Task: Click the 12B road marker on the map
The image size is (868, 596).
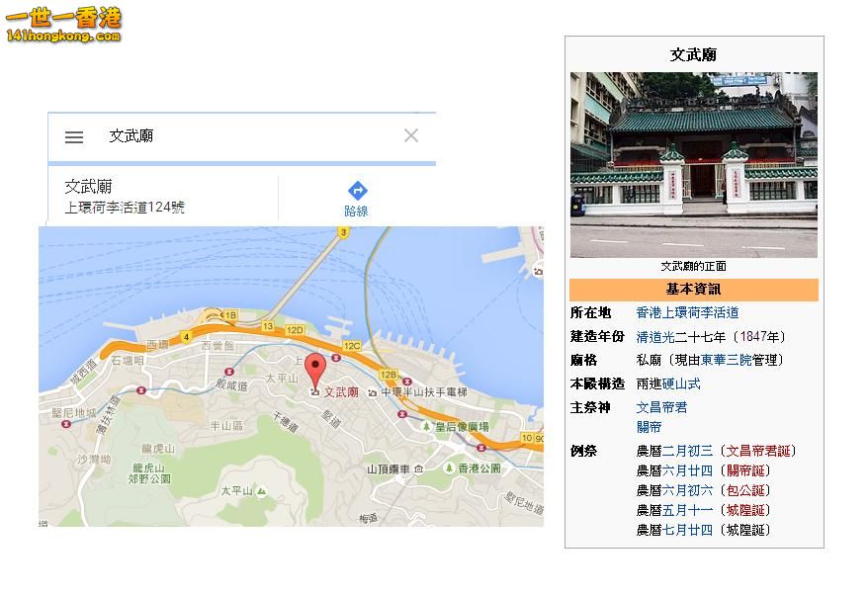Action: click(389, 373)
